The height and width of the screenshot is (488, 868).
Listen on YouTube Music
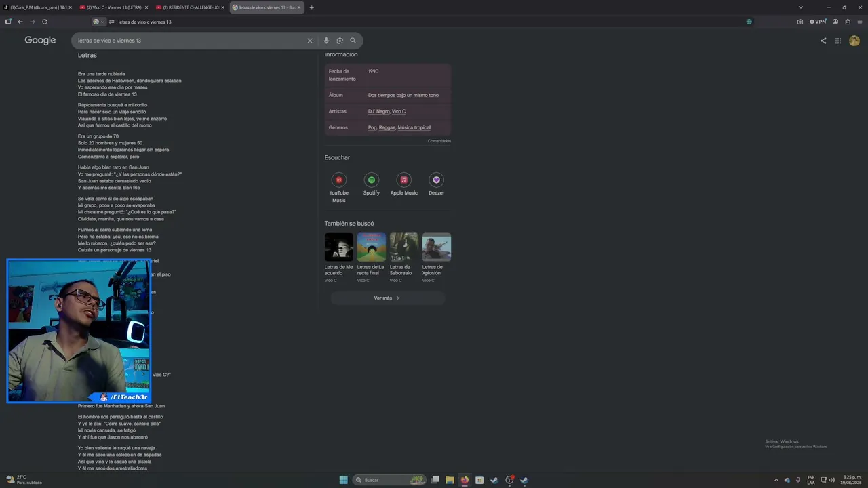pyautogui.click(x=339, y=188)
